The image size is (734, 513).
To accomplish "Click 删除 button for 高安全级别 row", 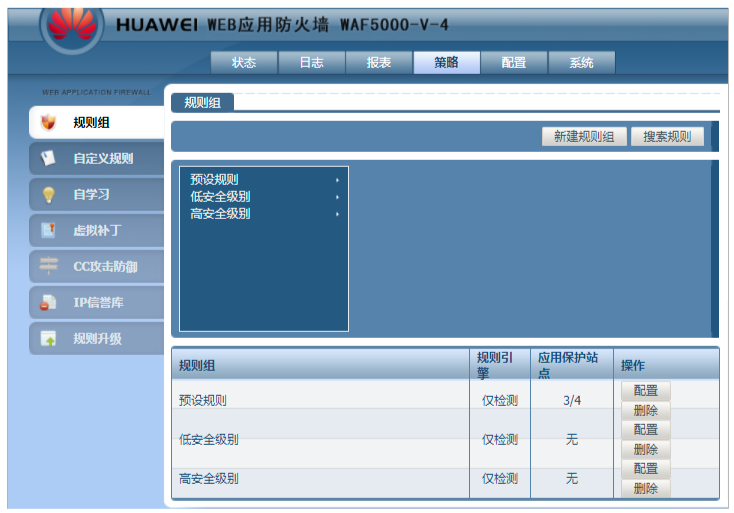I will coord(646,488).
